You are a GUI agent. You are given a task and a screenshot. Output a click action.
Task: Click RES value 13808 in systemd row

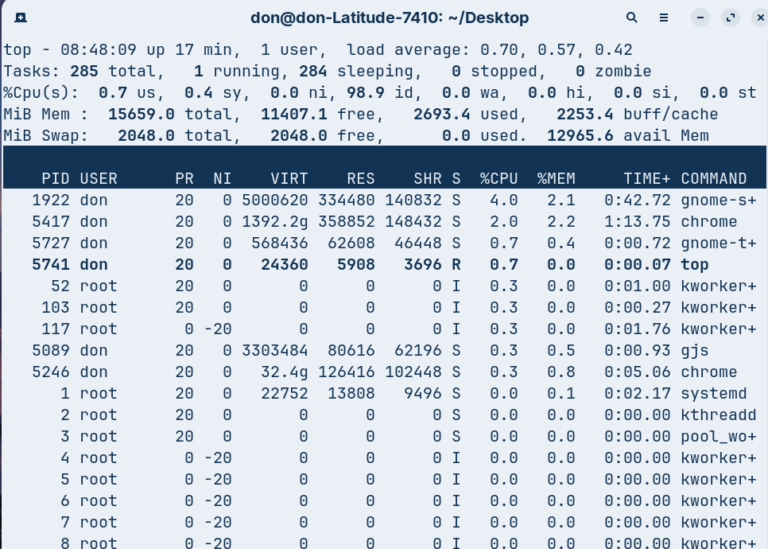[x=351, y=393]
